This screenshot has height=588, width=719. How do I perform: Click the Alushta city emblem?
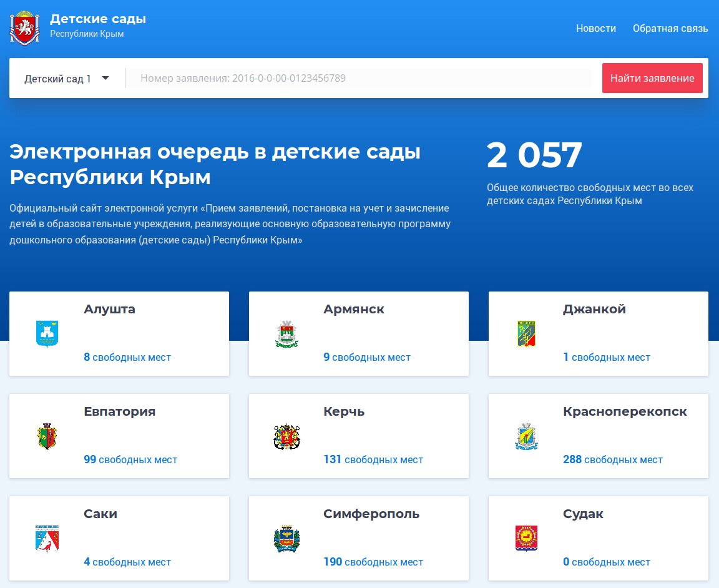47,333
